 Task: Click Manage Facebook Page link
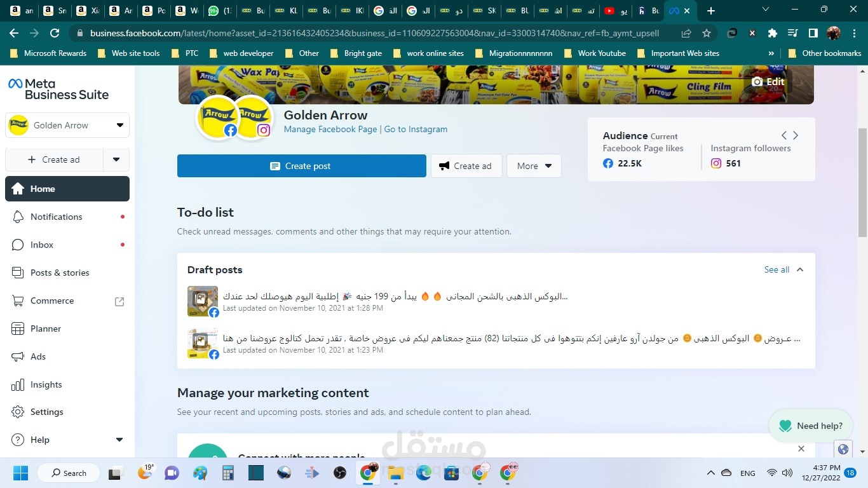click(x=330, y=129)
